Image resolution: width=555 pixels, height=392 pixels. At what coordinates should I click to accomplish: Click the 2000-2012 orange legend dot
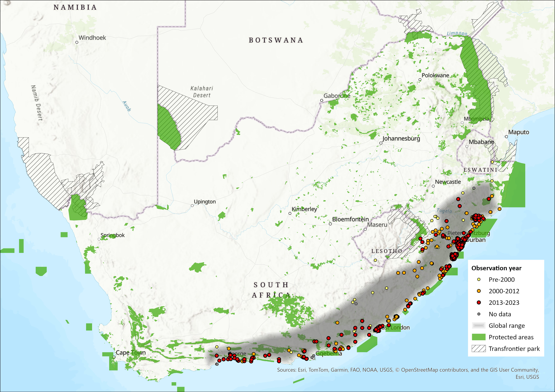pyautogui.click(x=479, y=291)
